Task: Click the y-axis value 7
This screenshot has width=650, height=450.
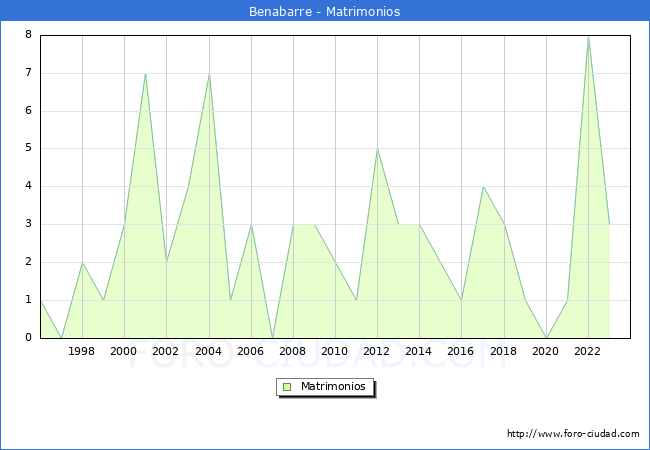Action: tap(29, 73)
